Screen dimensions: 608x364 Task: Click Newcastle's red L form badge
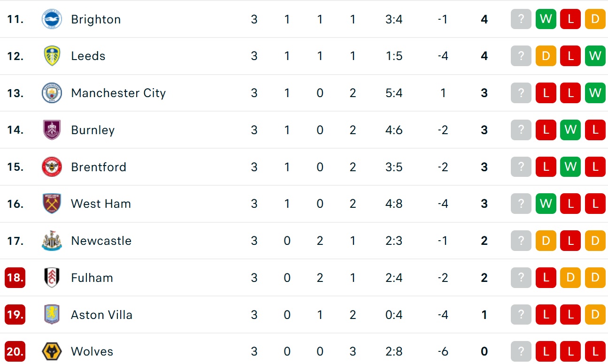(570, 241)
